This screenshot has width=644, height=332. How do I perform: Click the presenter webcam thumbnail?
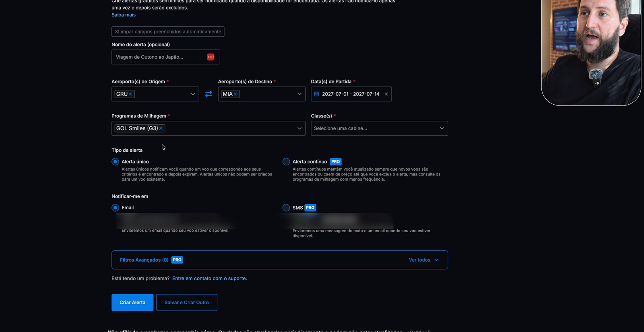point(591,53)
